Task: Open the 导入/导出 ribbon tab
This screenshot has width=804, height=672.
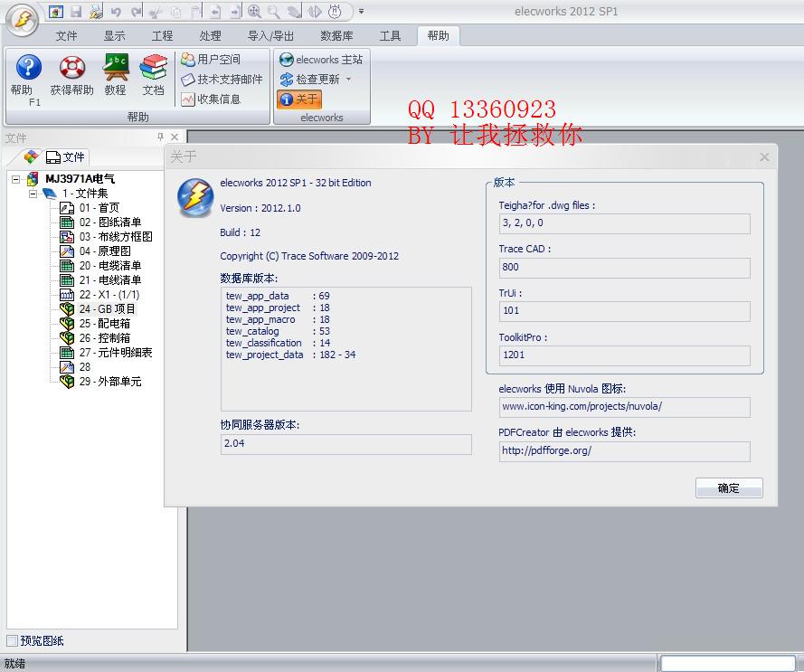Action: coord(270,36)
